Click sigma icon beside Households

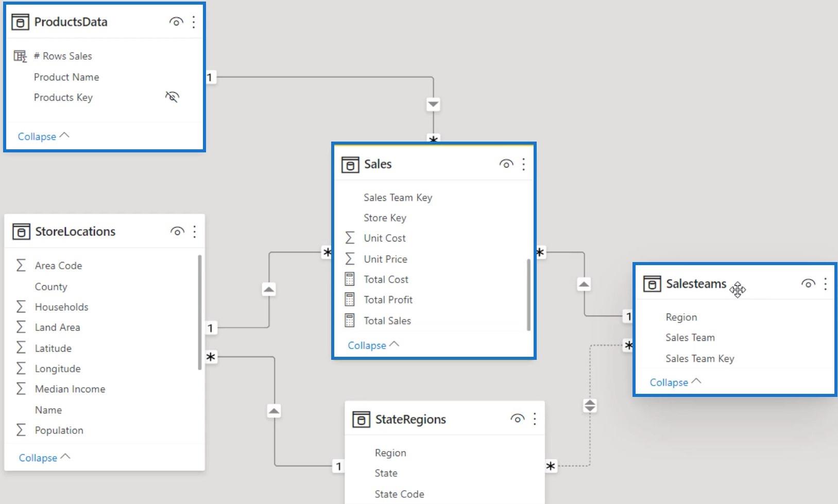pyautogui.click(x=21, y=306)
